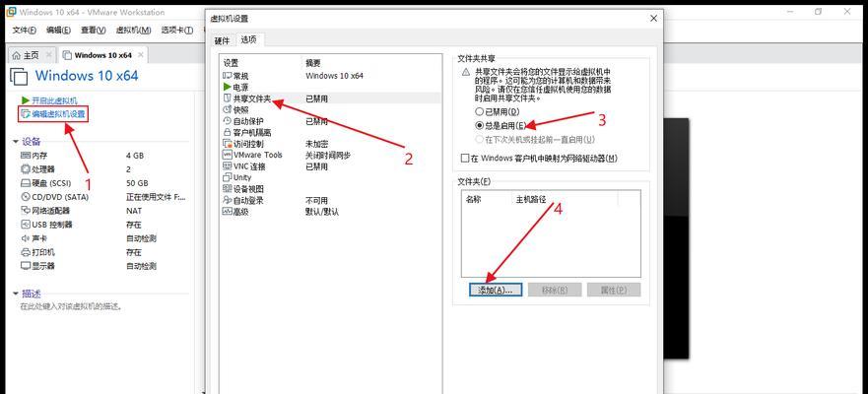Select the 常规 general settings row
The image size is (868, 394).
pyautogui.click(x=330, y=76)
